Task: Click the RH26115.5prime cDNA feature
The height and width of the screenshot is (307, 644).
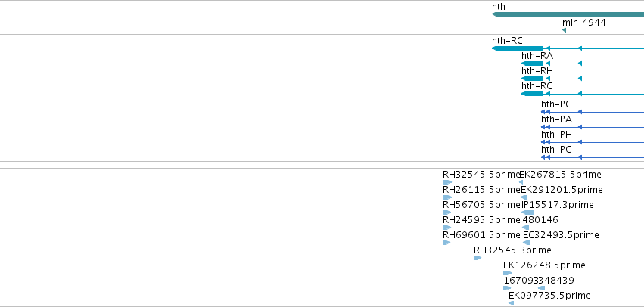Action: (x=447, y=197)
